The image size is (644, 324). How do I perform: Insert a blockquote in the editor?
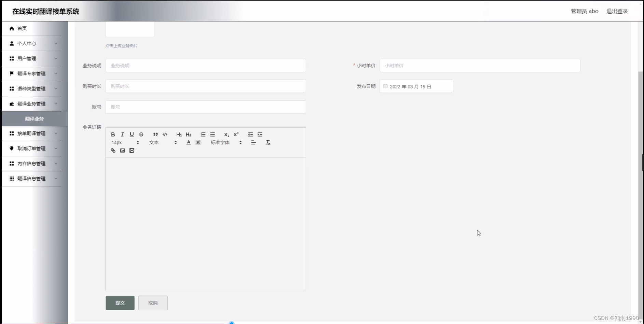tap(155, 135)
